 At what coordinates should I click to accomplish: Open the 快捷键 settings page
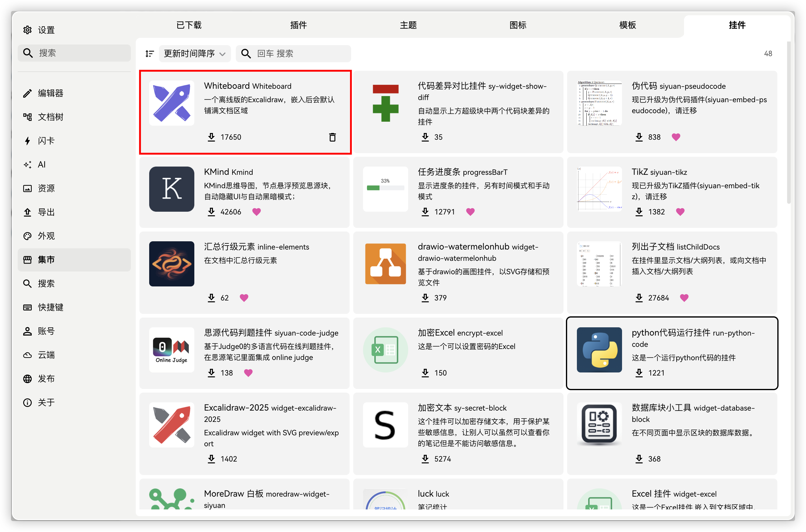click(x=50, y=307)
